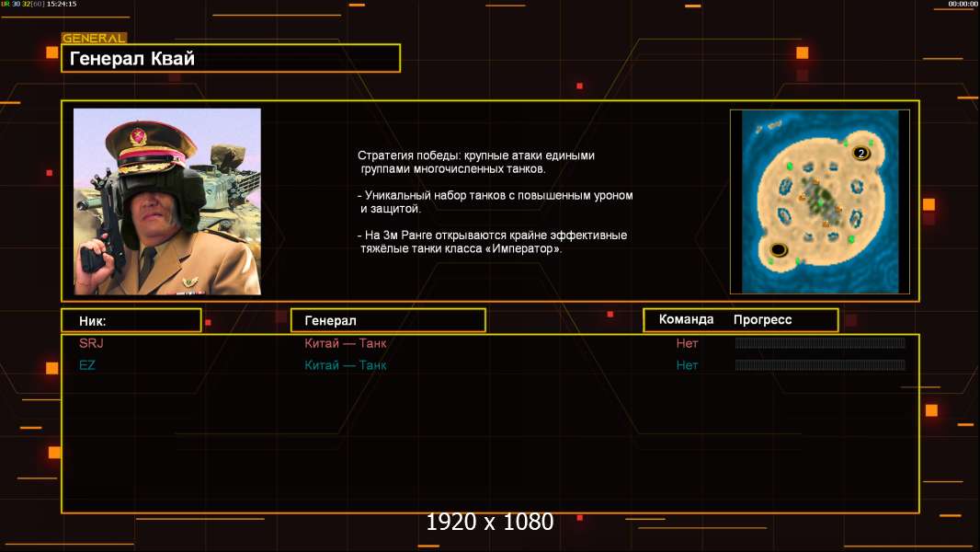The image size is (980, 552).
Task: Click SRJ's 'Китай — Танк' general entry
Action: [345, 343]
